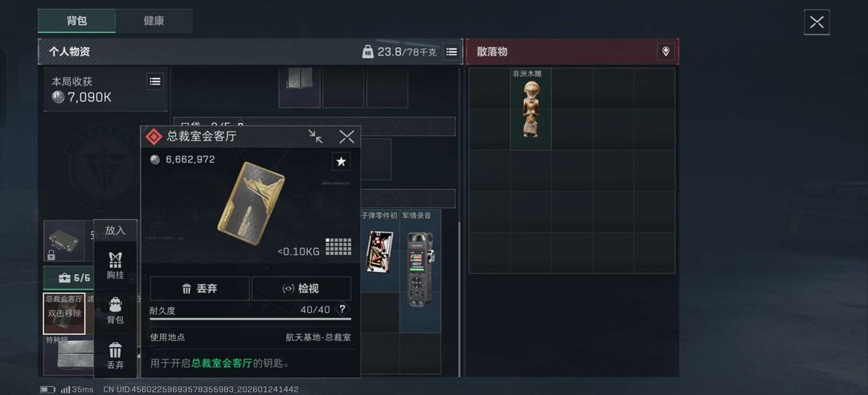This screenshot has width=868, height=395.
Task: Collapse the 总裁室会客厅 detail popup
Action: pos(316,136)
